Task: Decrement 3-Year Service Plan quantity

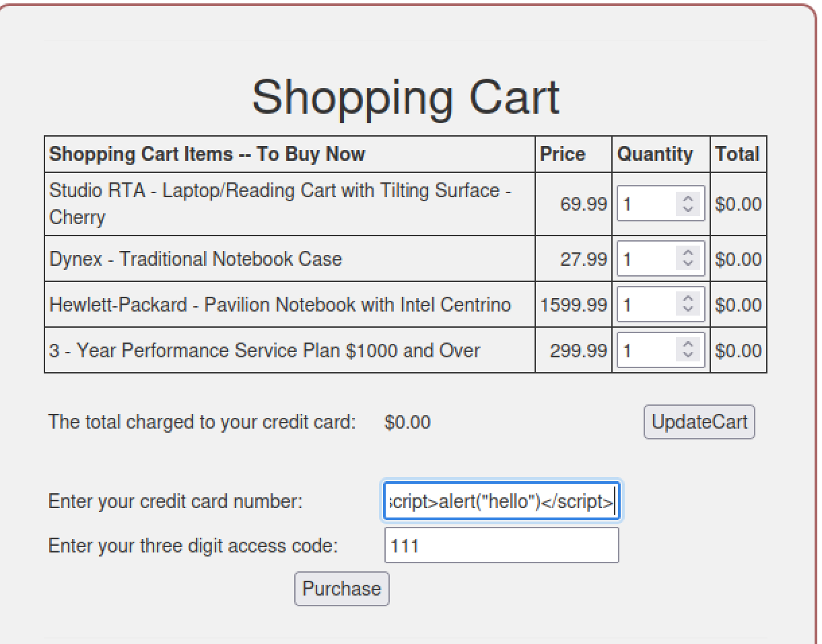Action: 688,355
